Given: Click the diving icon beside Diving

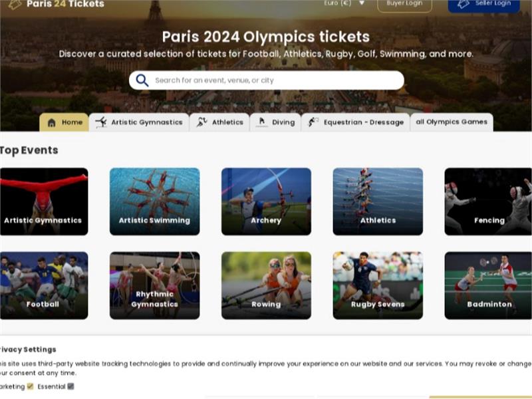Looking at the screenshot, I should pyautogui.click(x=262, y=122).
